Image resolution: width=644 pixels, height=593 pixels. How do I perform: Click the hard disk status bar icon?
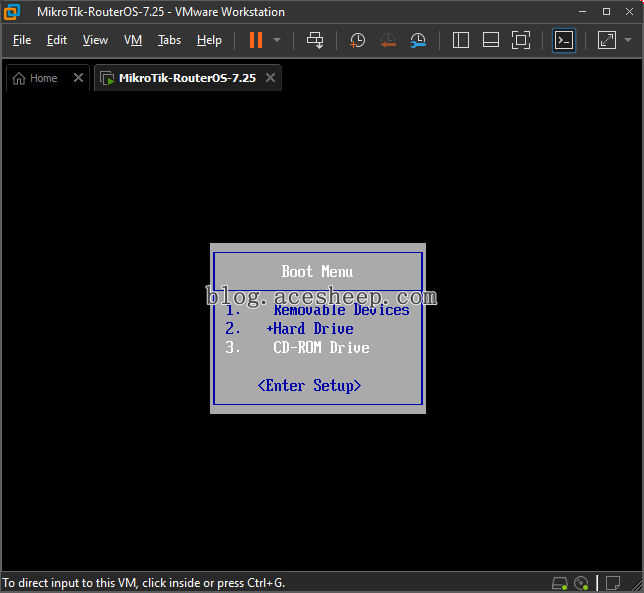coord(559,583)
